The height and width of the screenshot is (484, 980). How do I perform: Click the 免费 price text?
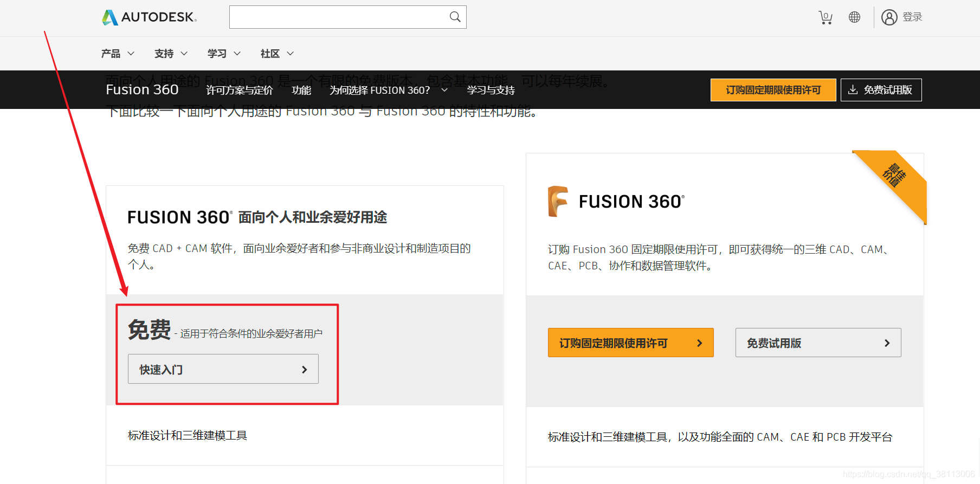click(149, 330)
